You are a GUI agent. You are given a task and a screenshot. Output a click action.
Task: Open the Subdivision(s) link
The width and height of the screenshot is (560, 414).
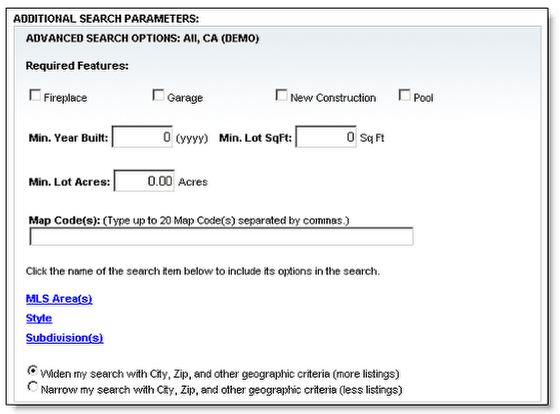65,338
